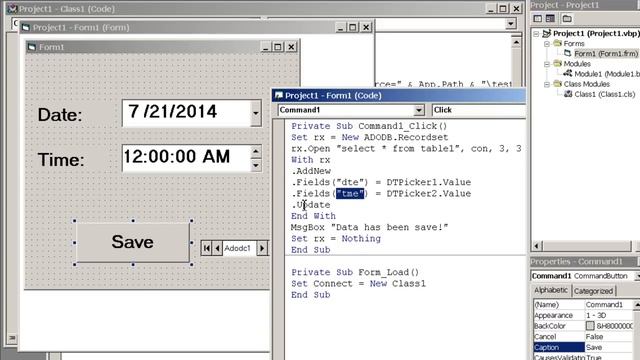
Task: Select Form1 (Form1.frm) in project tree
Action: pyautogui.click(x=606, y=53)
